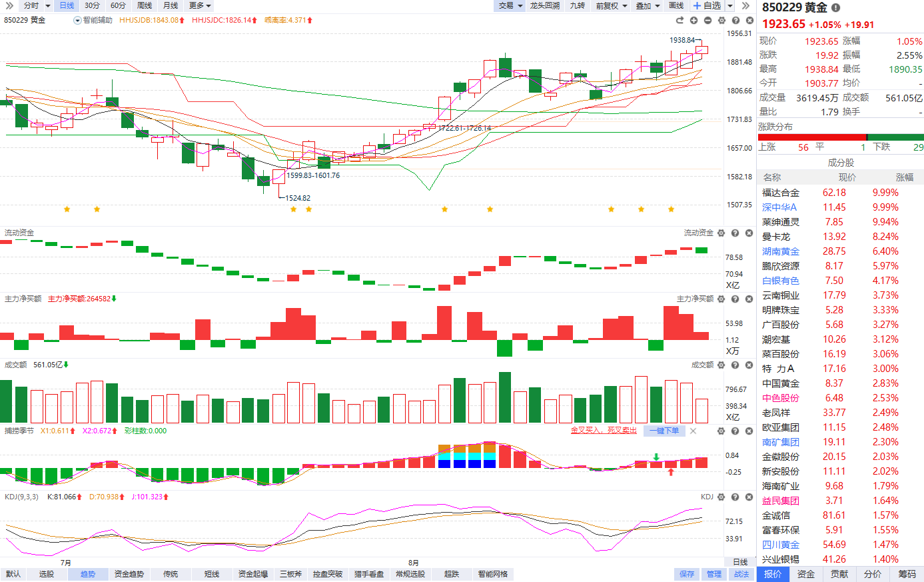
Task: Open help icon on 成交额 indicator panel
Action: pyautogui.click(x=735, y=365)
